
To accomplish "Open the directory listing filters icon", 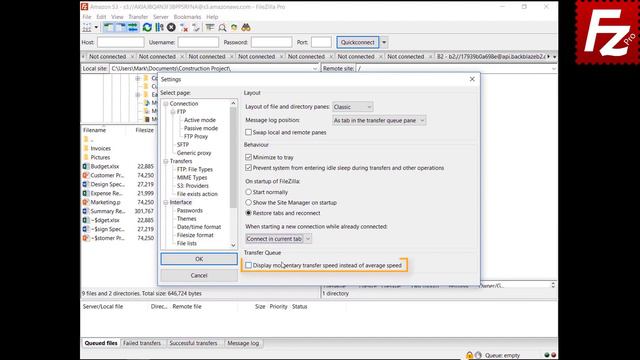I will (x=210, y=27).
